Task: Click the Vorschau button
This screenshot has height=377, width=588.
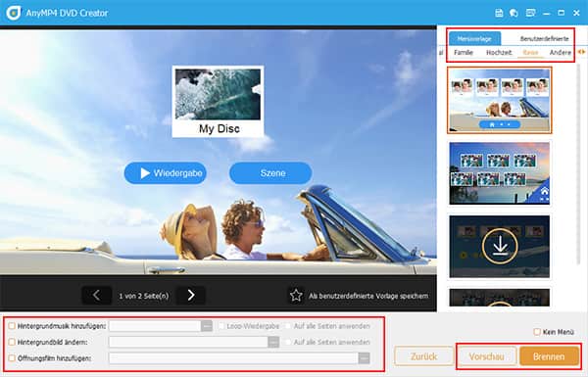Action: point(486,356)
